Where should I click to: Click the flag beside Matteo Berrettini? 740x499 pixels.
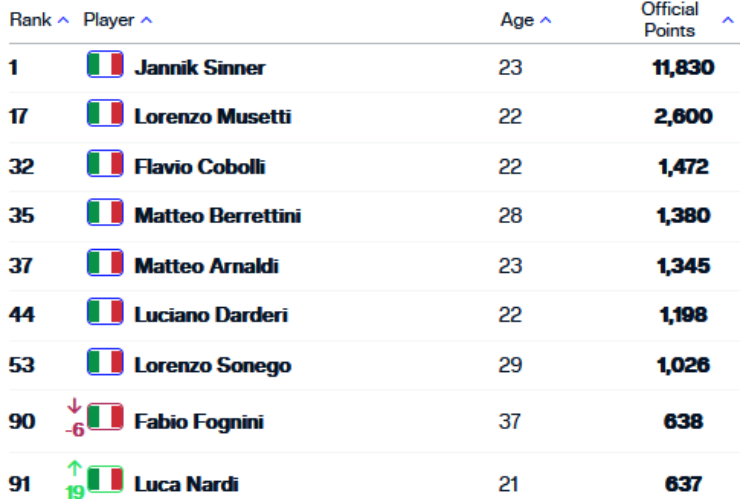tap(105, 212)
